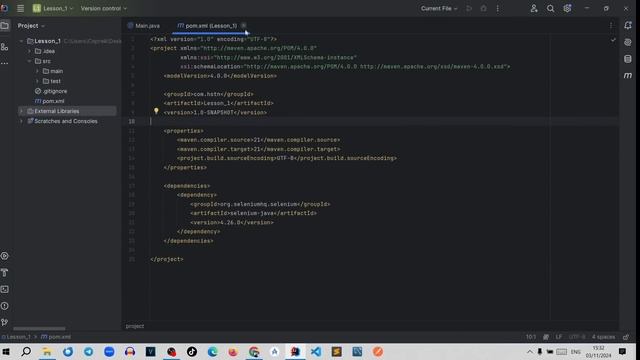Open the Project view dropdown header
The width and height of the screenshot is (640, 360).
click(x=31, y=26)
